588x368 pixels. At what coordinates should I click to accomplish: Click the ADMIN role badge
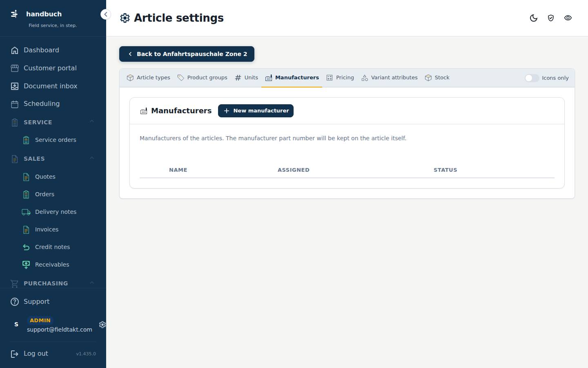click(x=40, y=321)
